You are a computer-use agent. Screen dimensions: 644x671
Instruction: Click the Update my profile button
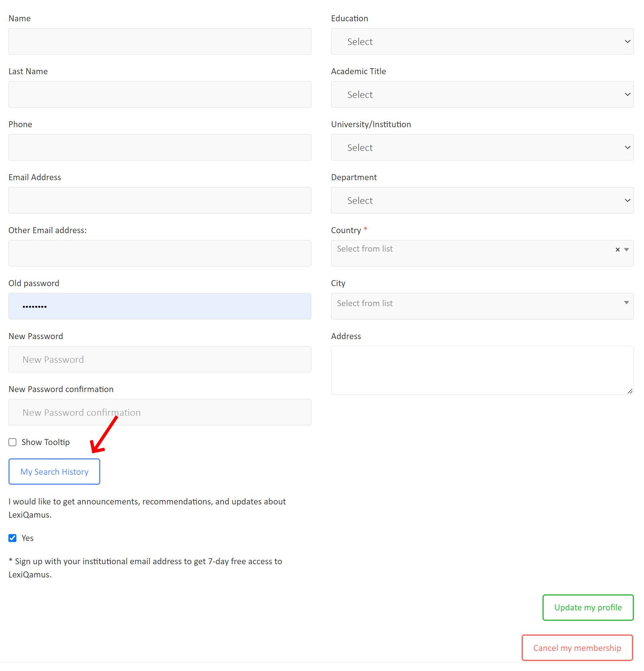tap(588, 608)
